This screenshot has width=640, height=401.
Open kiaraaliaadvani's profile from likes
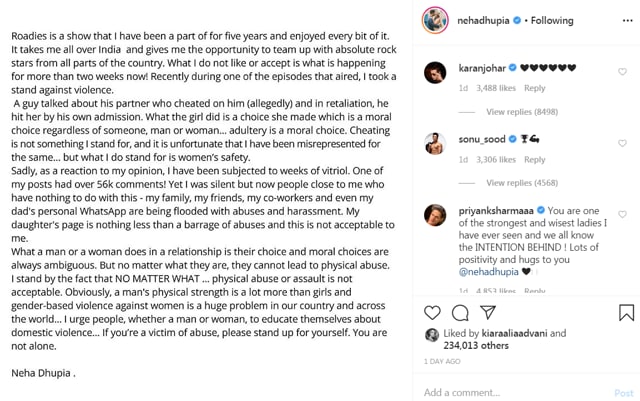click(514, 333)
